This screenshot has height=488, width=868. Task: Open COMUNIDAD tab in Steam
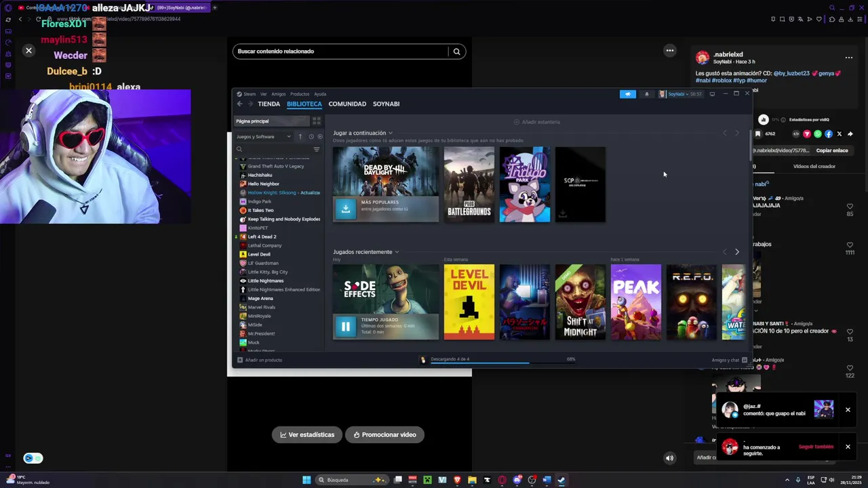tap(347, 104)
